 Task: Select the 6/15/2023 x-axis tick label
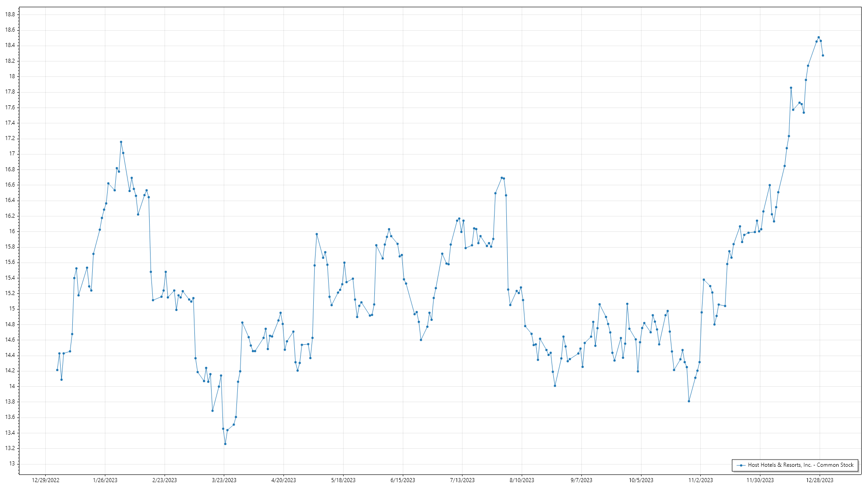[403, 480]
